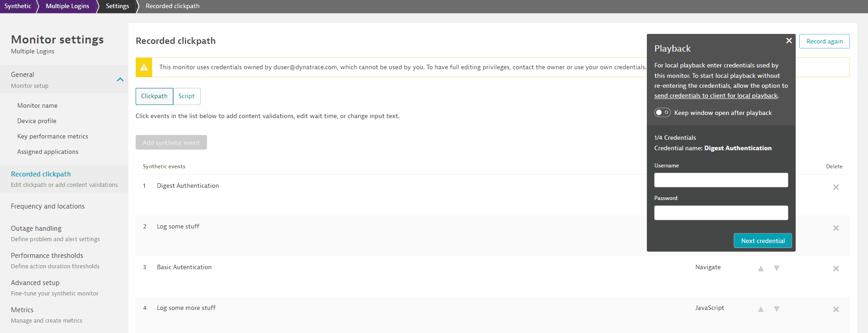The image size is (868, 333).
Task: Select Recorded clickpath in sidebar
Action: pyautogui.click(x=64, y=179)
